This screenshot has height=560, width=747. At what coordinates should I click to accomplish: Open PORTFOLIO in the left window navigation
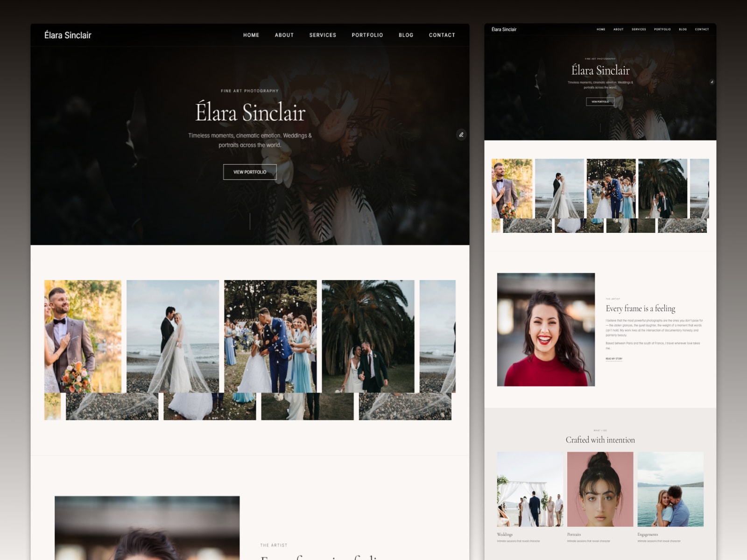tap(367, 35)
